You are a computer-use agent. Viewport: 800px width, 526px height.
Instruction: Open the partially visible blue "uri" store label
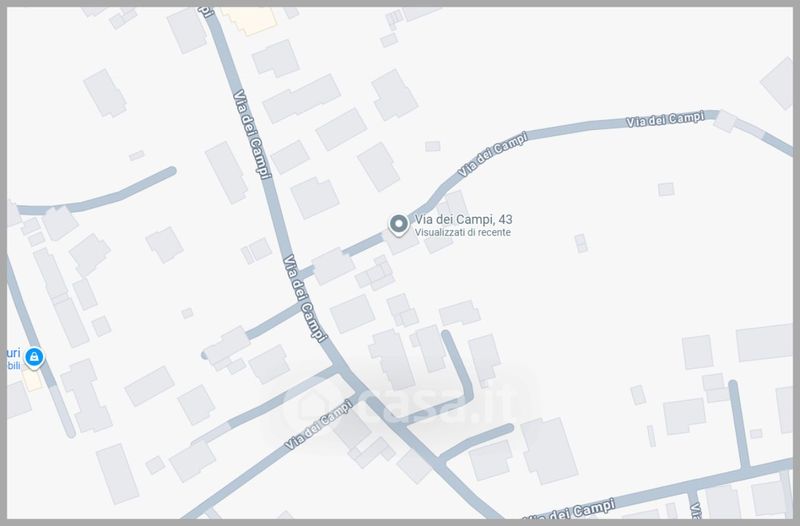[13, 353]
